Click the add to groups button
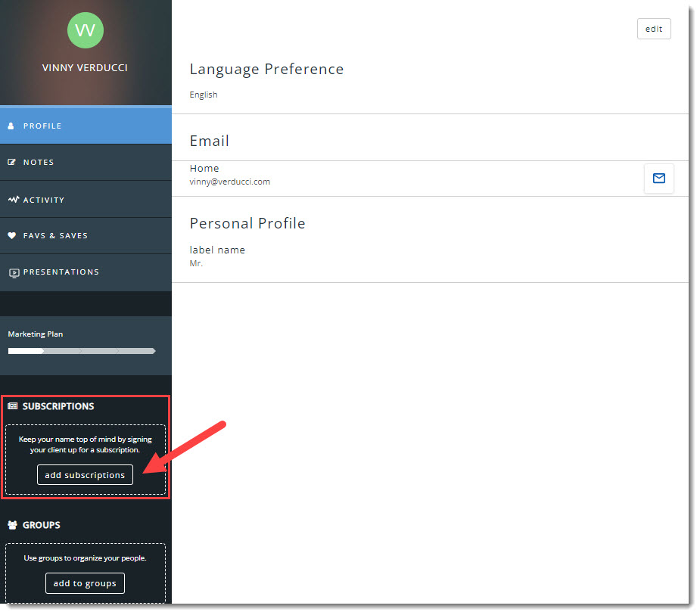 click(85, 583)
